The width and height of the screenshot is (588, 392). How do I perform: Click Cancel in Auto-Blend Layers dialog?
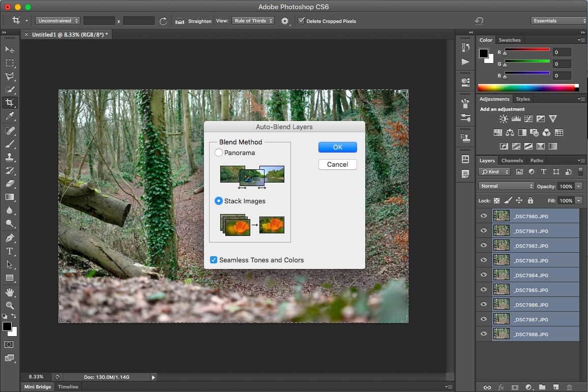click(338, 165)
